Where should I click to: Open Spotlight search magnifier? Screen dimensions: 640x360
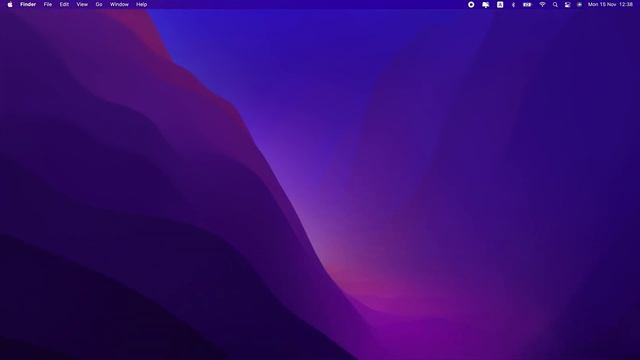555,4
